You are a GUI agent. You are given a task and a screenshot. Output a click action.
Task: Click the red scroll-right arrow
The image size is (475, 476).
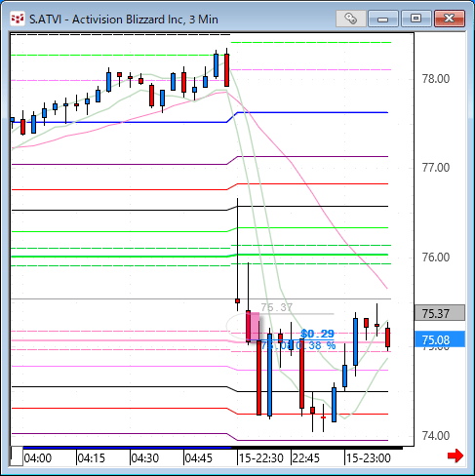click(455, 456)
